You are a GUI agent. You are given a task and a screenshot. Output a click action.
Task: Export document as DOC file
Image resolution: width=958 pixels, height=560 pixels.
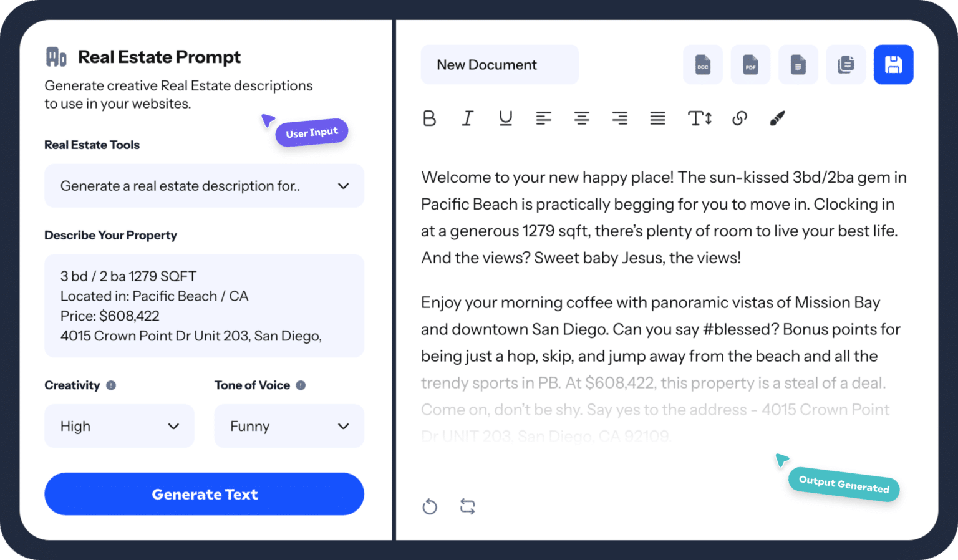703,64
